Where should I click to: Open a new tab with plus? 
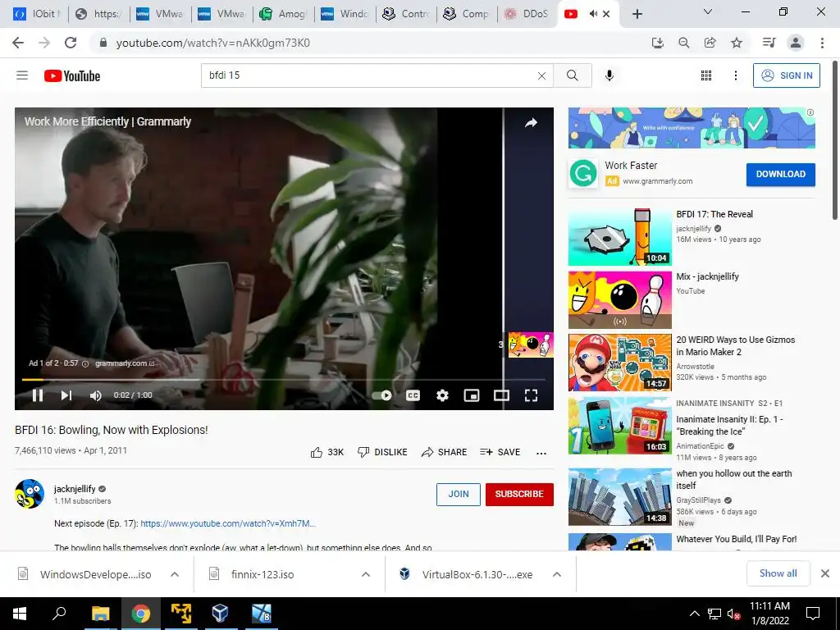(637, 14)
